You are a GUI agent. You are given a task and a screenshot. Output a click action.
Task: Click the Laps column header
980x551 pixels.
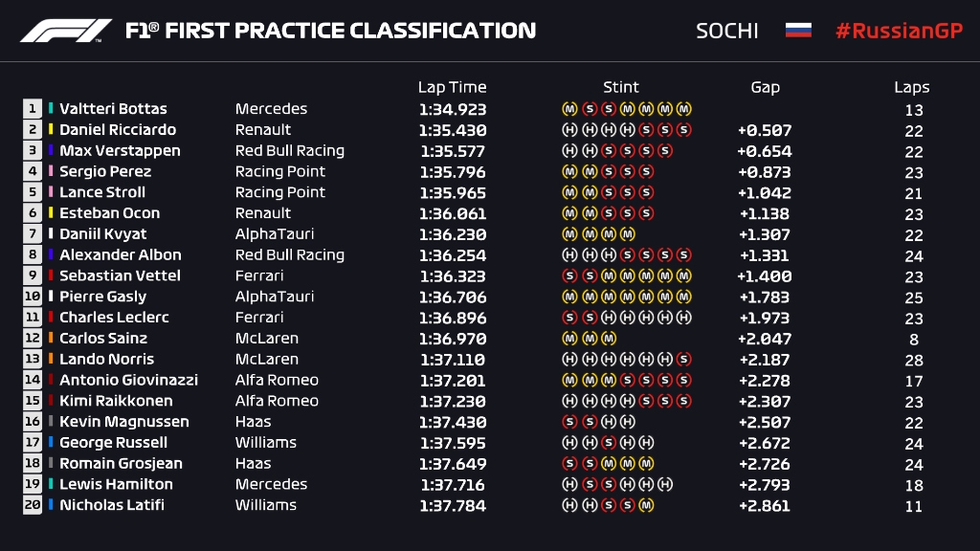(x=911, y=87)
